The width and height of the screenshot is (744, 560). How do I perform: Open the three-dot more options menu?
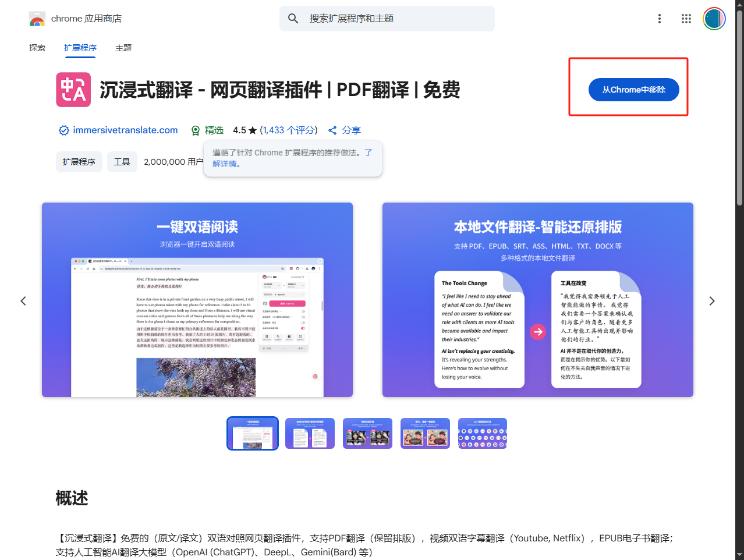tap(660, 19)
